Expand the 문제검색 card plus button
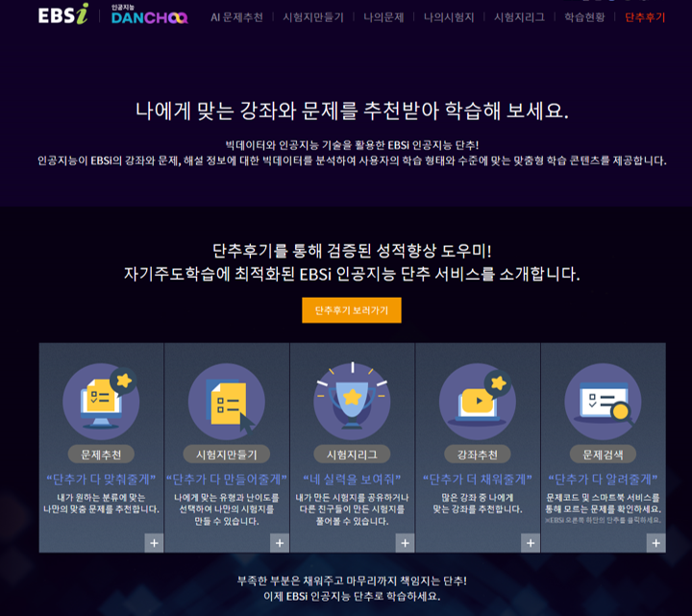This screenshot has width=692, height=616. point(656,543)
